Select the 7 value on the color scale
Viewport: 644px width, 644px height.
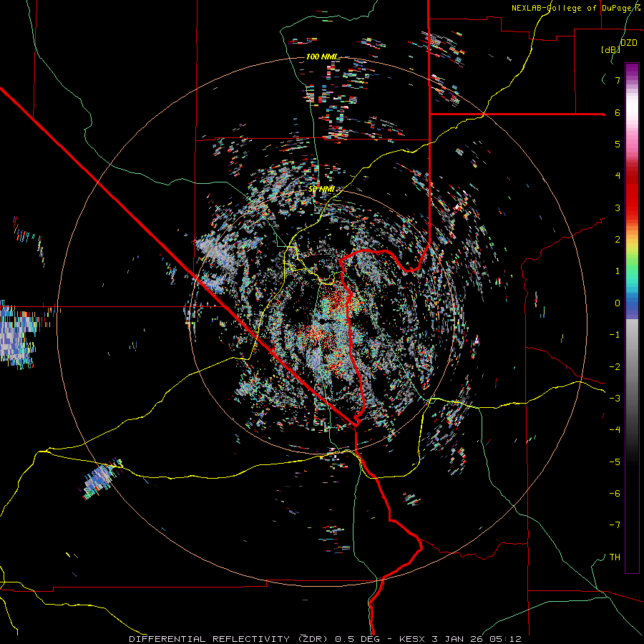[x=618, y=80]
